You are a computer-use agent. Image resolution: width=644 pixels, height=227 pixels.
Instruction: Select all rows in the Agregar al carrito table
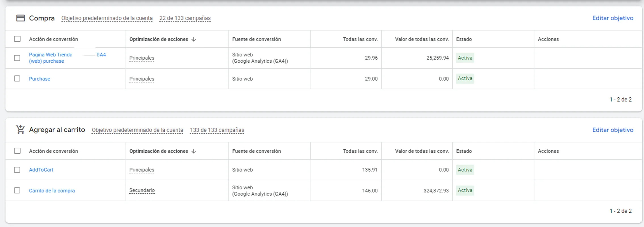pyautogui.click(x=17, y=151)
